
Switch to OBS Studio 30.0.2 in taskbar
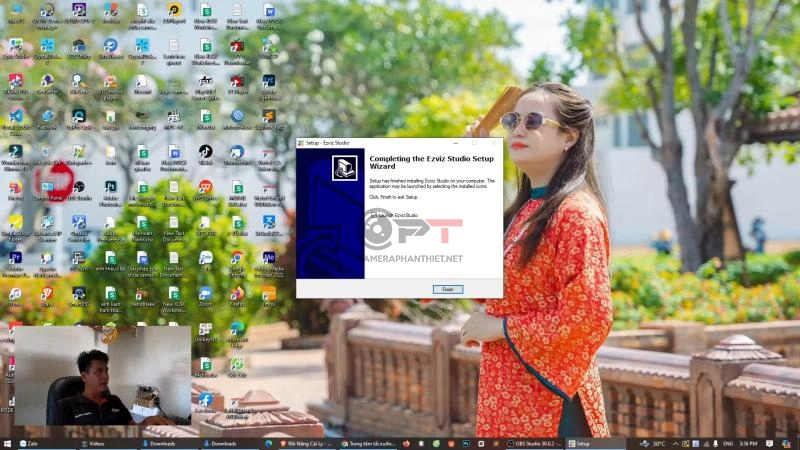click(x=535, y=444)
